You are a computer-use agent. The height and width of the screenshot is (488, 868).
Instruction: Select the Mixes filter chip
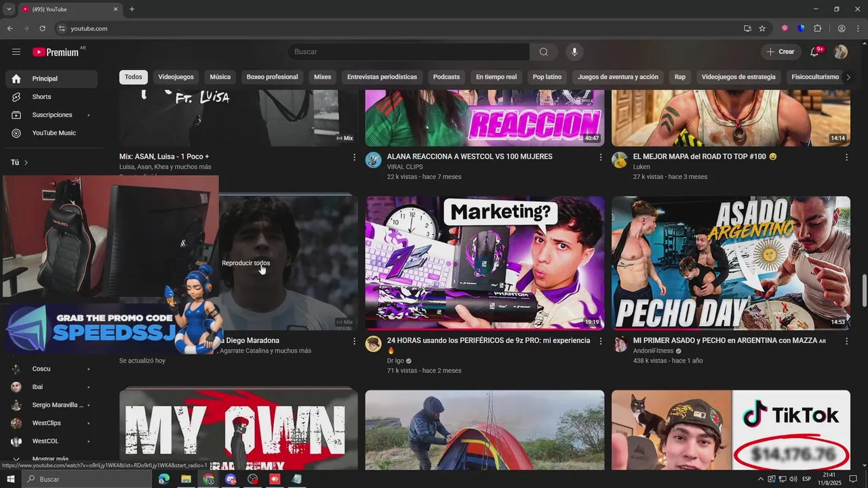pos(323,77)
